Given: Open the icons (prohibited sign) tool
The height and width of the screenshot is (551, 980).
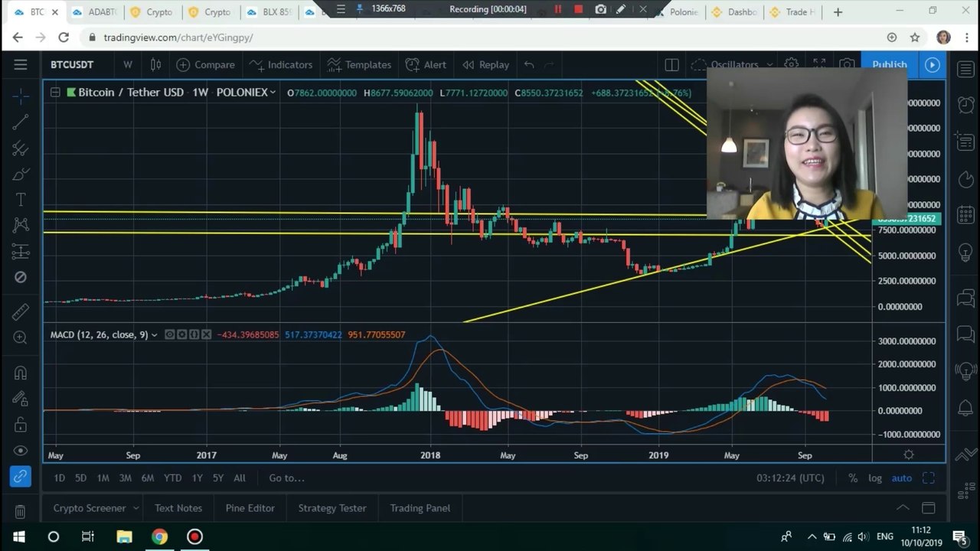Looking at the screenshot, I should 21,277.
